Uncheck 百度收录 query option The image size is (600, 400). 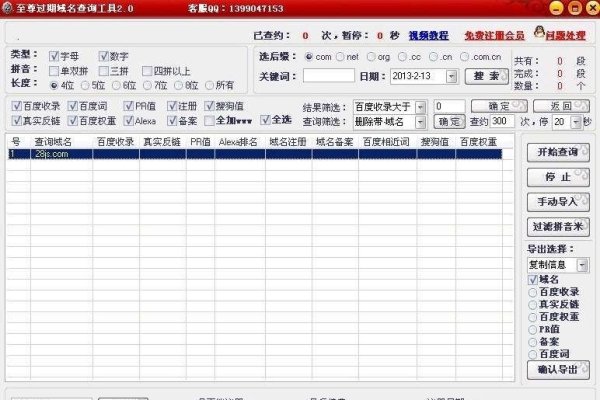click(16, 106)
